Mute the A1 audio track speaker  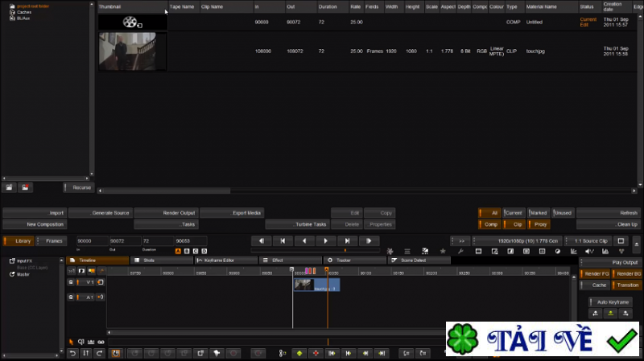(x=101, y=297)
